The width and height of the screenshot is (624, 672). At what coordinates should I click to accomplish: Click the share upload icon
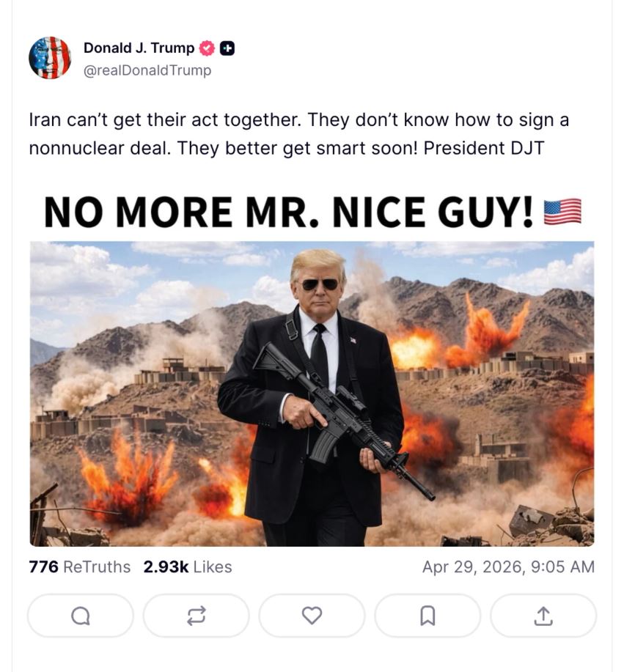pyautogui.click(x=543, y=616)
